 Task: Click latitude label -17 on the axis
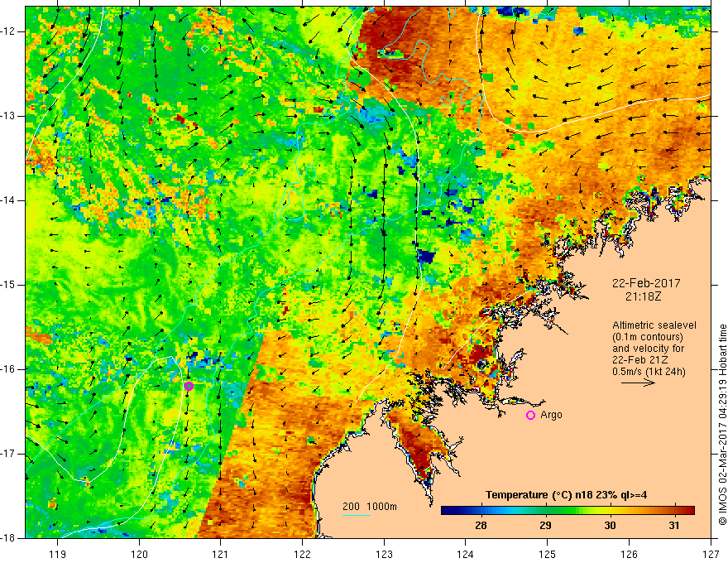coord(9,454)
